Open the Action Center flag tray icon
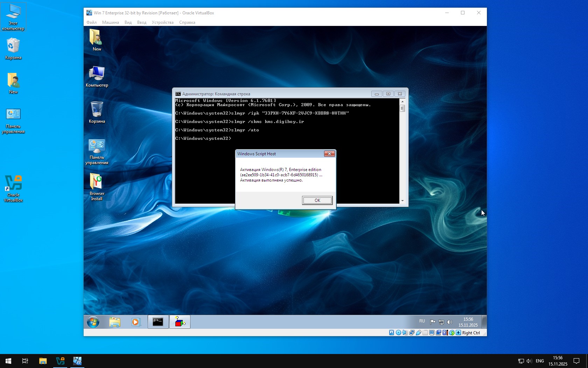 pos(433,322)
